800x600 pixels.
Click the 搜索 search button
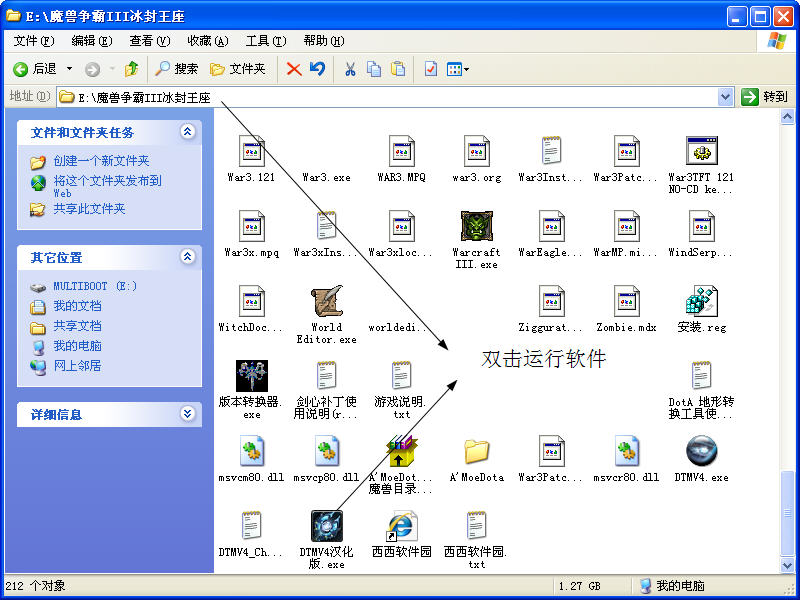(176, 69)
